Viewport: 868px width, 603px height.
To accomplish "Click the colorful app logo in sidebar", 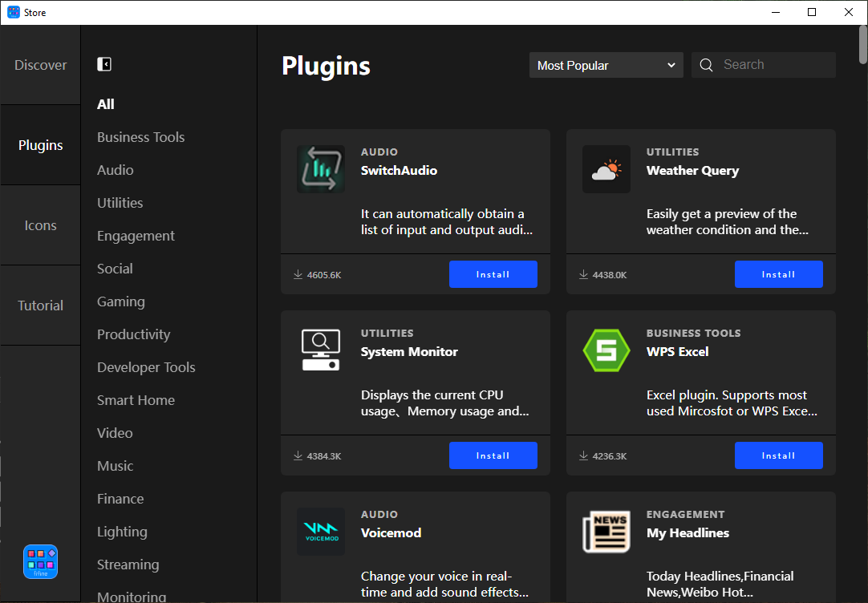I will (40, 561).
